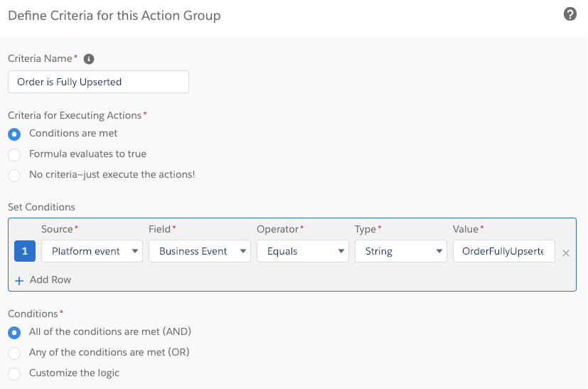This screenshot has height=389, width=588.
Task: Select the 'Customize the logic' radio button
Action: click(x=14, y=373)
